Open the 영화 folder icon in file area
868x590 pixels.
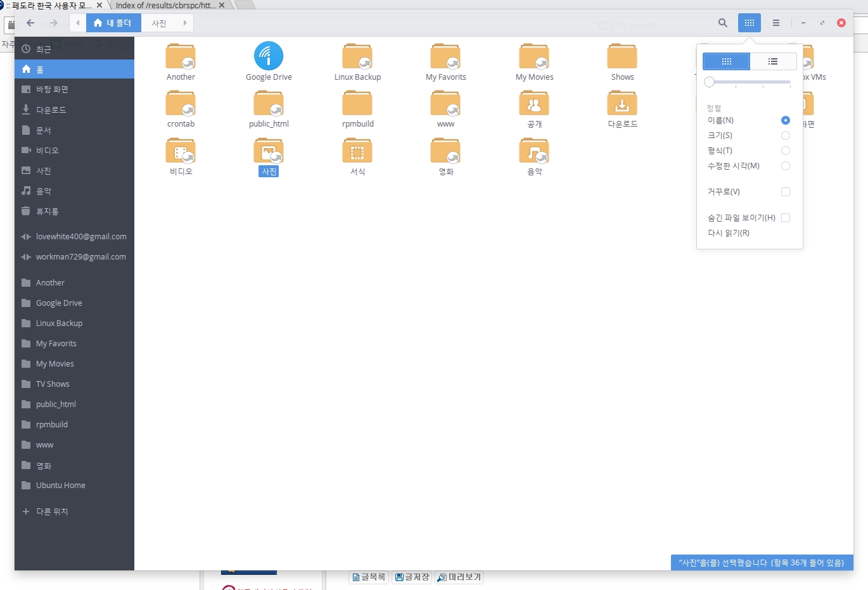pyautogui.click(x=445, y=151)
